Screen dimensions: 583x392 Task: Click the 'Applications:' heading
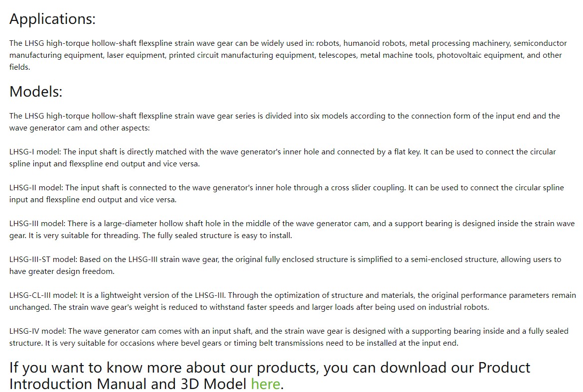[x=52, y=19]
